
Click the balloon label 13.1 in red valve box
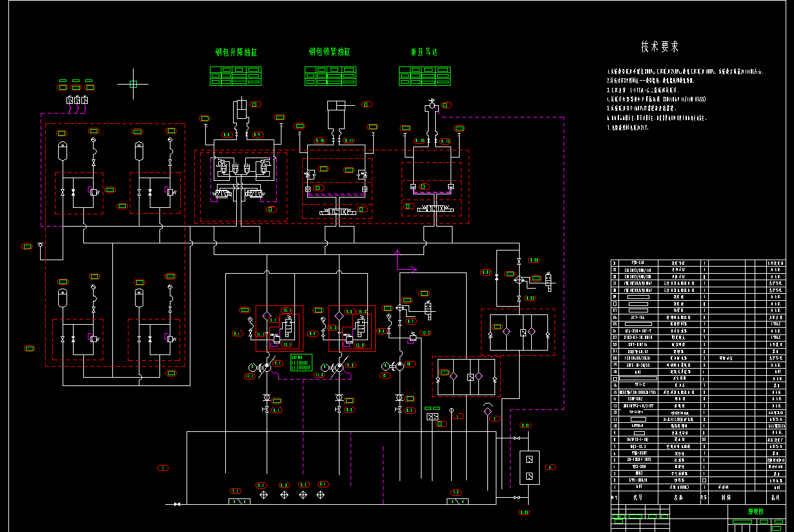(x=287, y=344)
